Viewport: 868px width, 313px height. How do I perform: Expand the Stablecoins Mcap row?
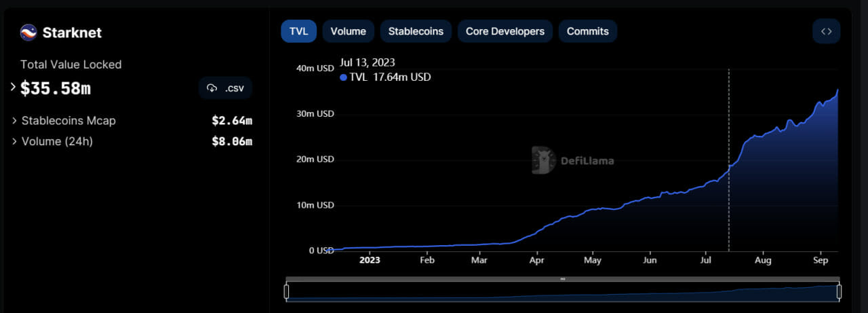pyautogui.click(x=15, y=121)
